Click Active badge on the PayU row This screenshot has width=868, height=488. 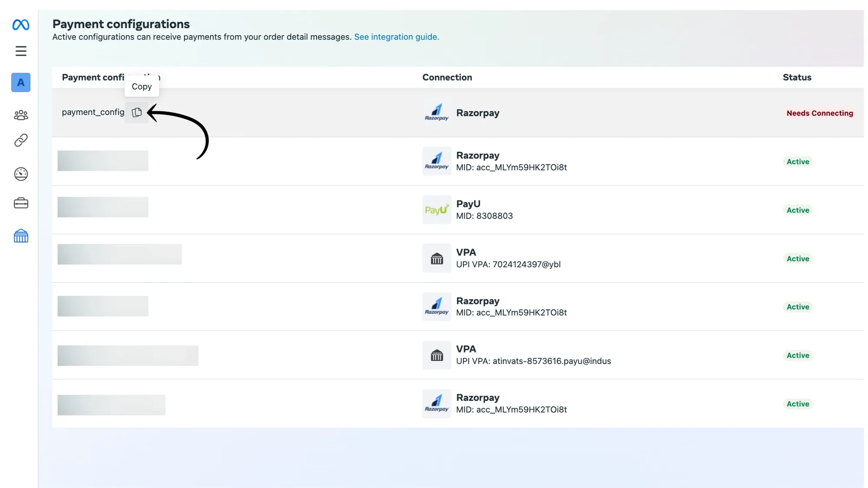[x=798, y=210]
